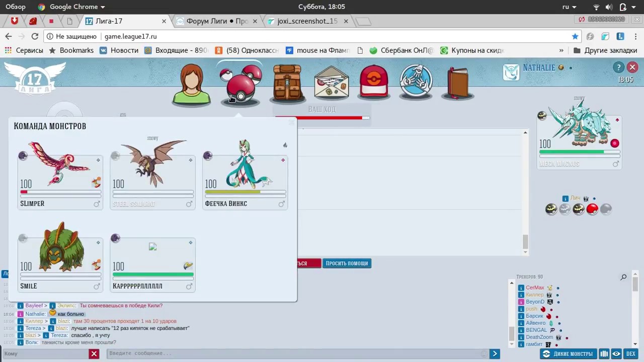Open the Обзор activities overview
The width and height of the screenshot is (644, 362).
coord(16,7)
